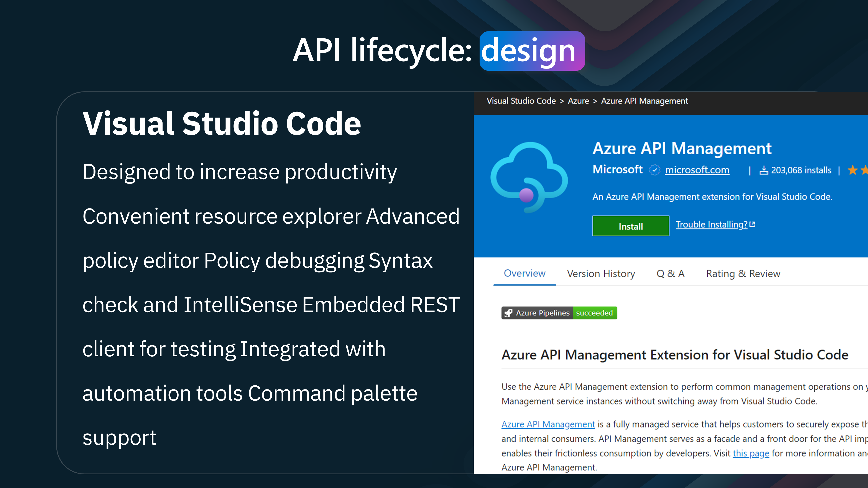Click 'automation tools Command palette' text line
Screen dimensions: 868x488
pyautogui.click(x=250, y=394)
